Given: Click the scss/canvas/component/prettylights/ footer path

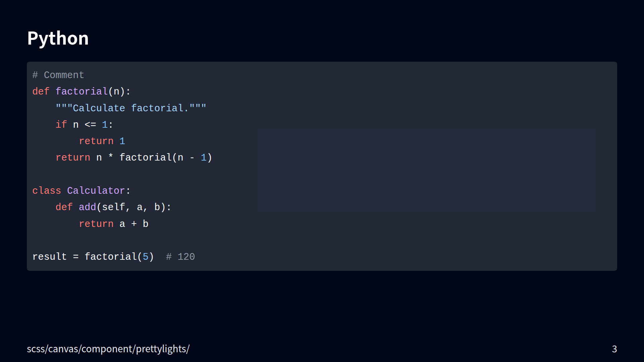Looking at the screenshot, I should coord(108,349).
